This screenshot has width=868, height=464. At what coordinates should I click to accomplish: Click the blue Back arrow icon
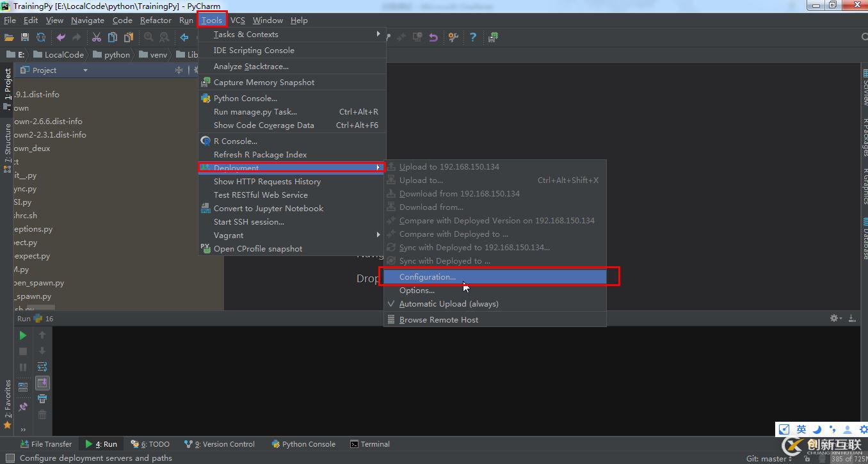click(x=184, y=38)
